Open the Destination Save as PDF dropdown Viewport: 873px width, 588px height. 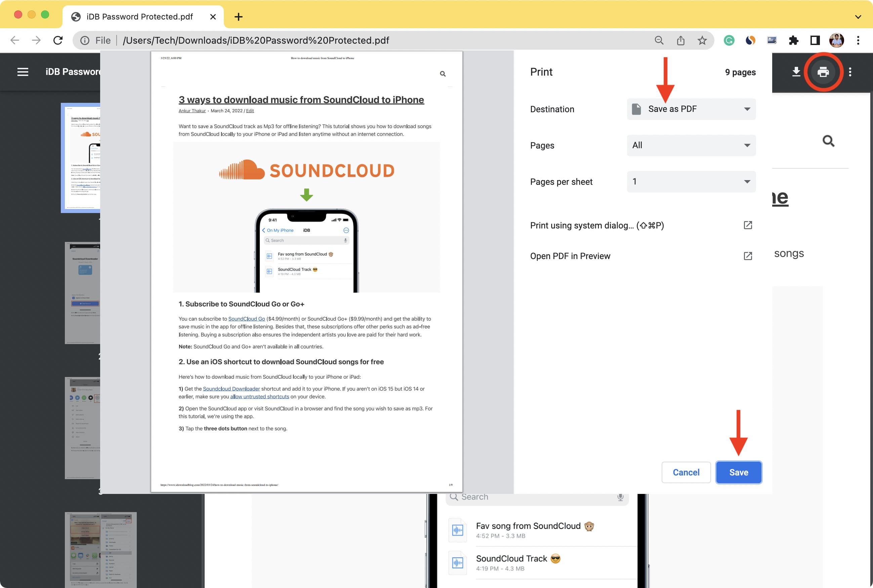point(691,109)
